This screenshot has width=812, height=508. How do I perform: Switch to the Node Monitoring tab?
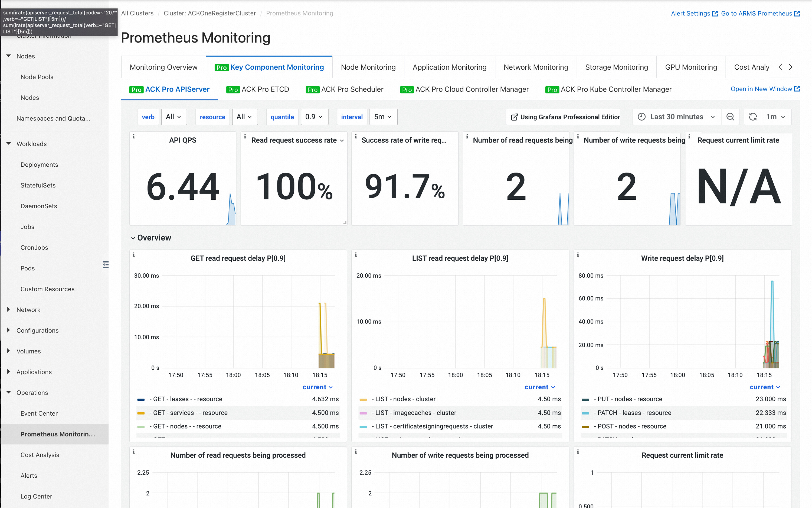pyautogui.click(x=368, y=67)
